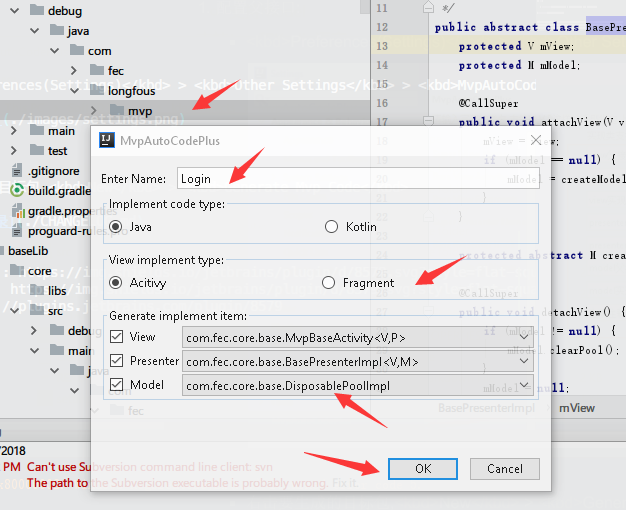
Task: Select the Java radio button
Action: click(x=116, y=227)
